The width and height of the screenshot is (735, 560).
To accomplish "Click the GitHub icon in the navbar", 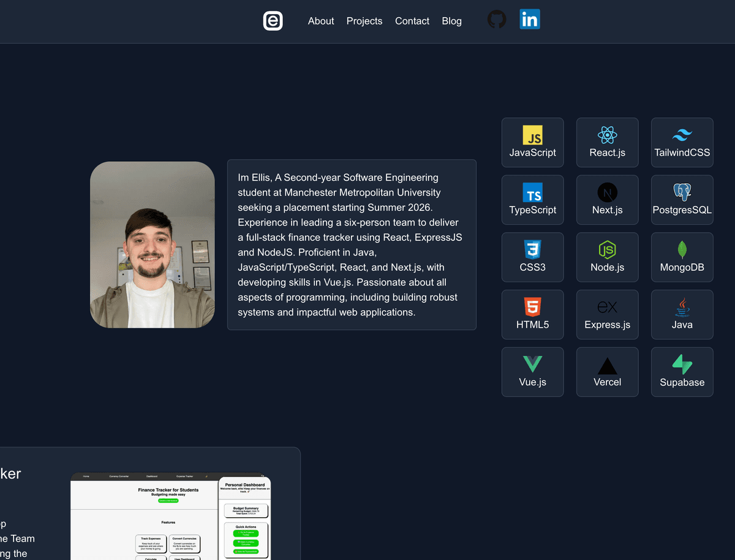I will pos(496,19).
